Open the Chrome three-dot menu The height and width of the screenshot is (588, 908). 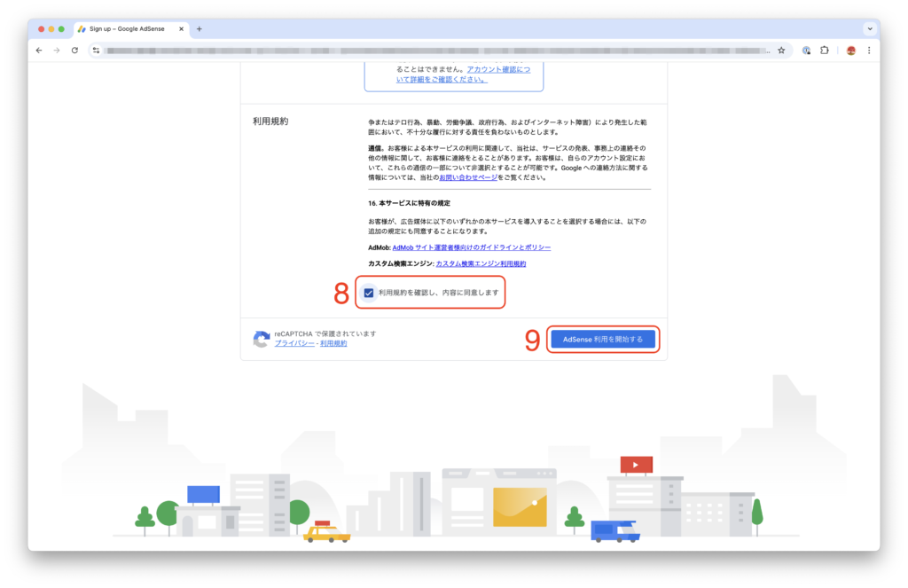coord(869,51)
